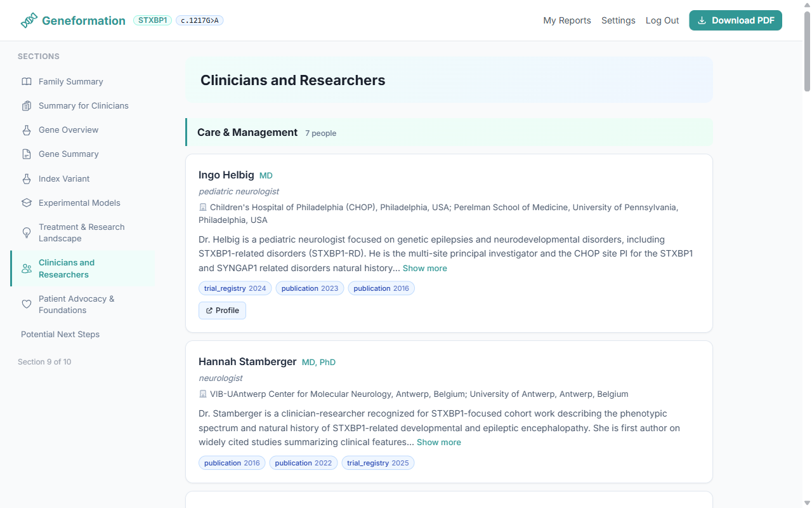Select the Family Summary book icon

pyautogui.click(x=26, y=81)
